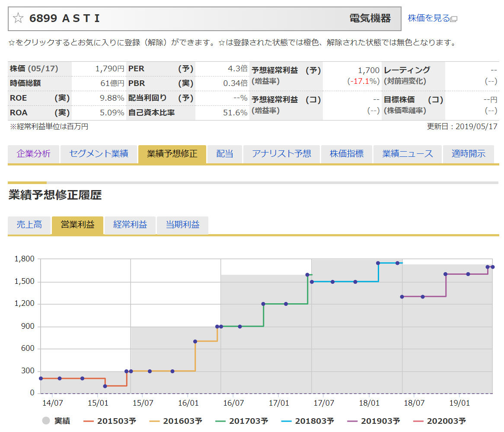Screen dimensions: 504x432
Task: Click the 700 data point on orange line
Action: tap(195, 341)
